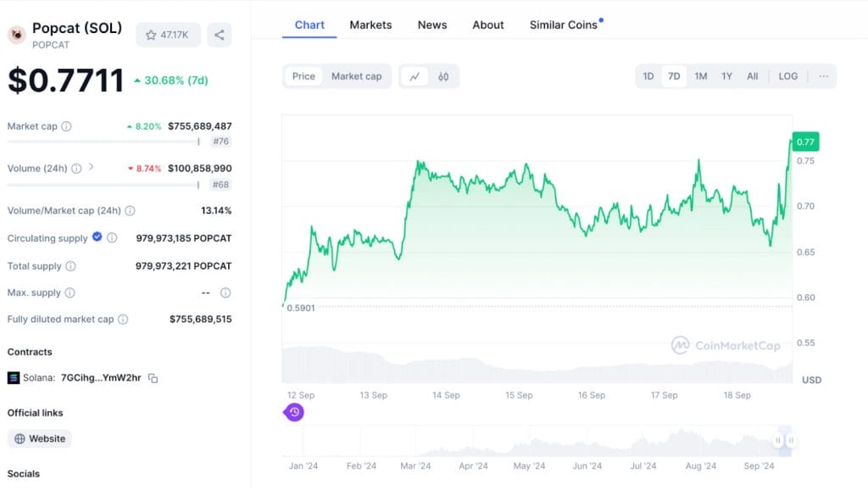
Task: Select the 1D time range
Action: pos(648,76)
